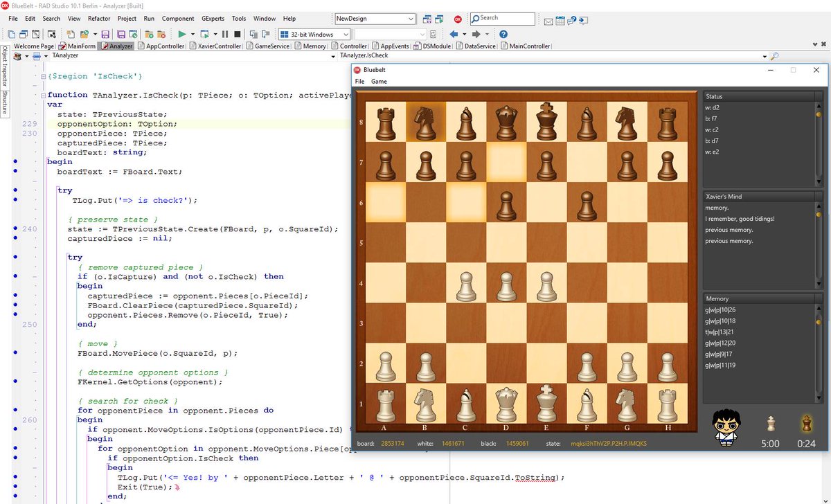The height and width of the screenshot is (504, 831).
Task: Toggle breakpoint on TLog.Put('=> is check?') line
Action: point(17,200)
